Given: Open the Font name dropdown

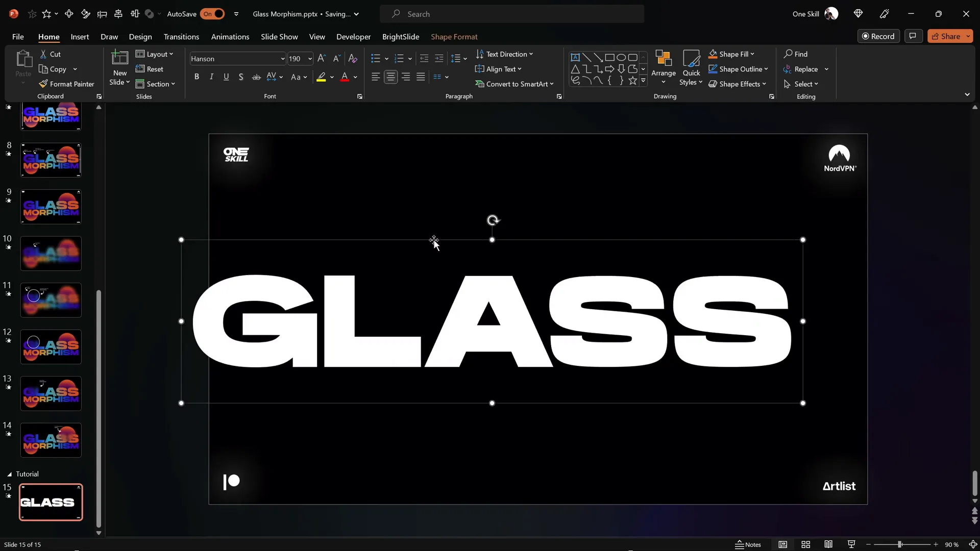Looking at the screenshot, I should point(282,59).
